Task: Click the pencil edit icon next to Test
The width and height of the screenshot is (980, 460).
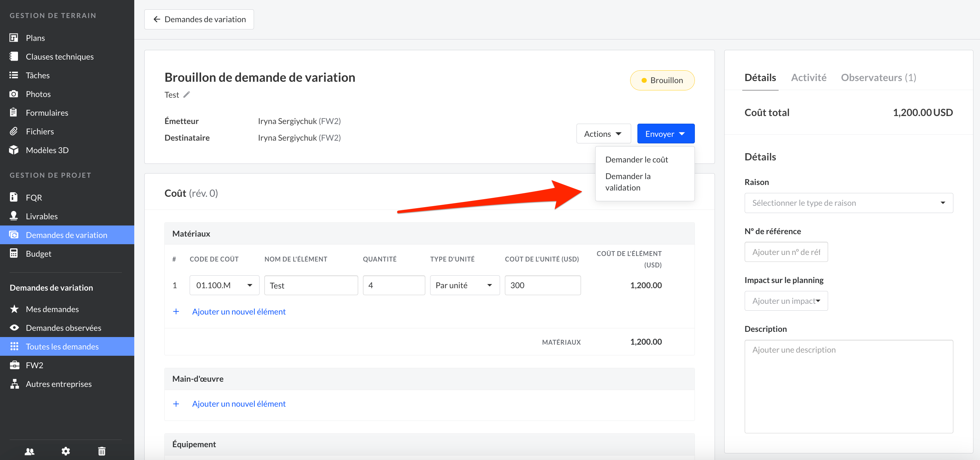Action: click(x=187, y=95)
